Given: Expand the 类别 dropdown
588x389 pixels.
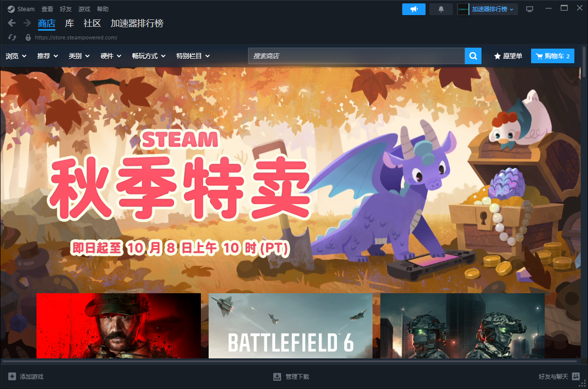Looking at the screenshot, I should [79, 56].
